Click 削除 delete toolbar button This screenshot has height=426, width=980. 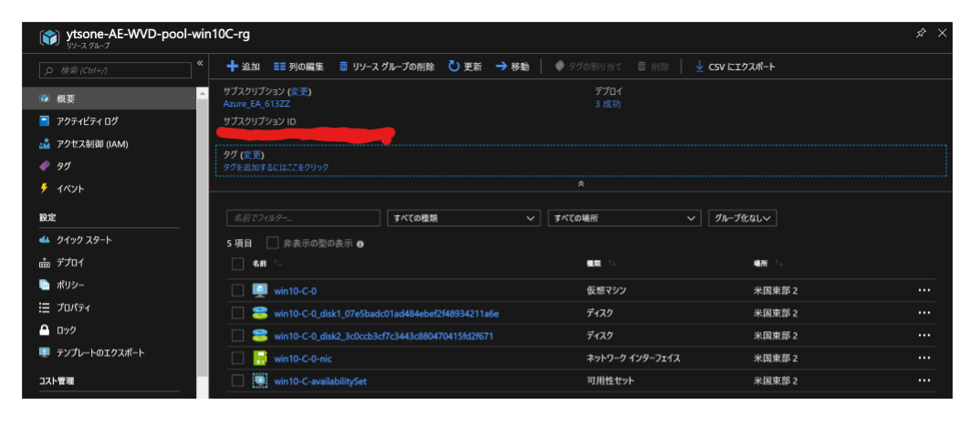tap(653, 67)
